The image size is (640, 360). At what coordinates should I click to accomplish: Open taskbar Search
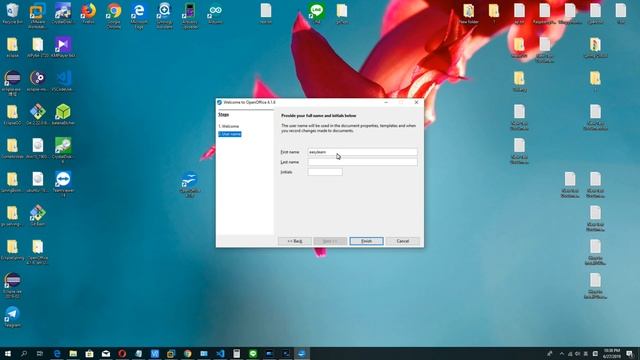[24, 353]
